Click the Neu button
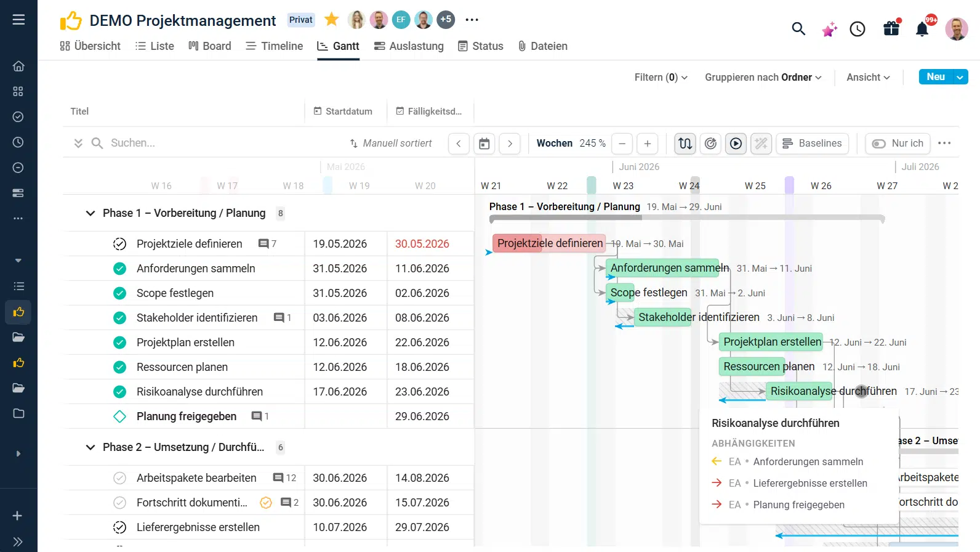The image size is (980, 552). (936, 77)
